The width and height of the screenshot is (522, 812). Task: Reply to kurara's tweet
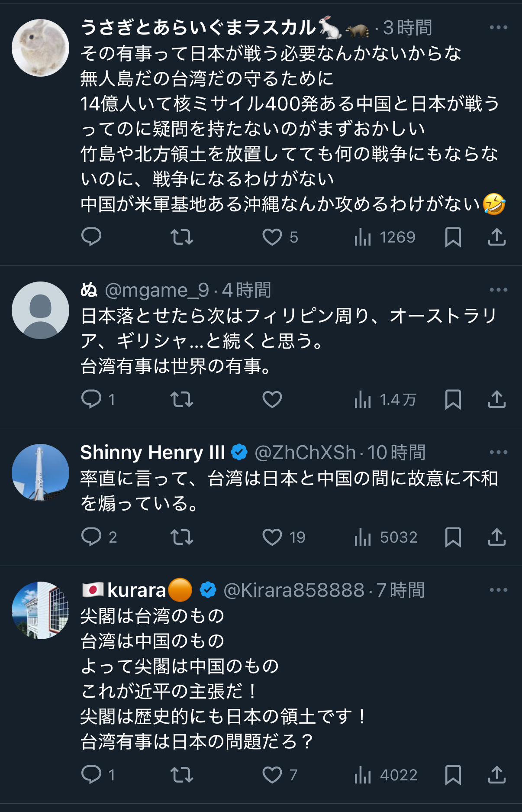coord(91,775)
